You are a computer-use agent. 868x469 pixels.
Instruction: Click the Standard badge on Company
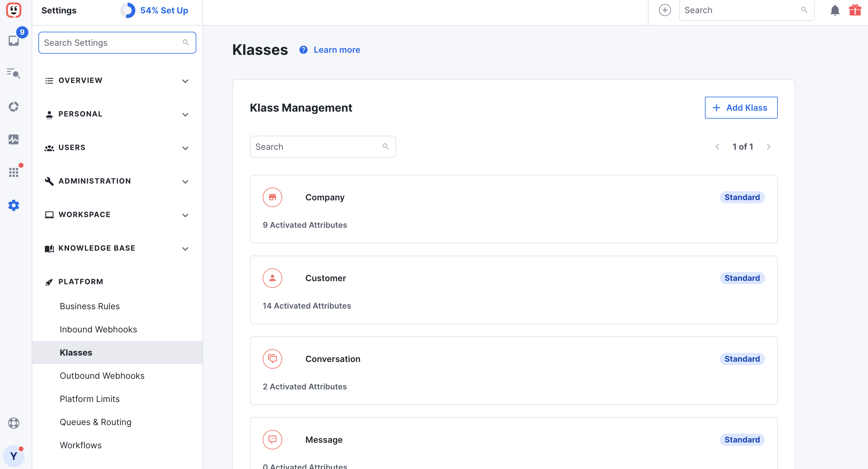coord(742,197)
